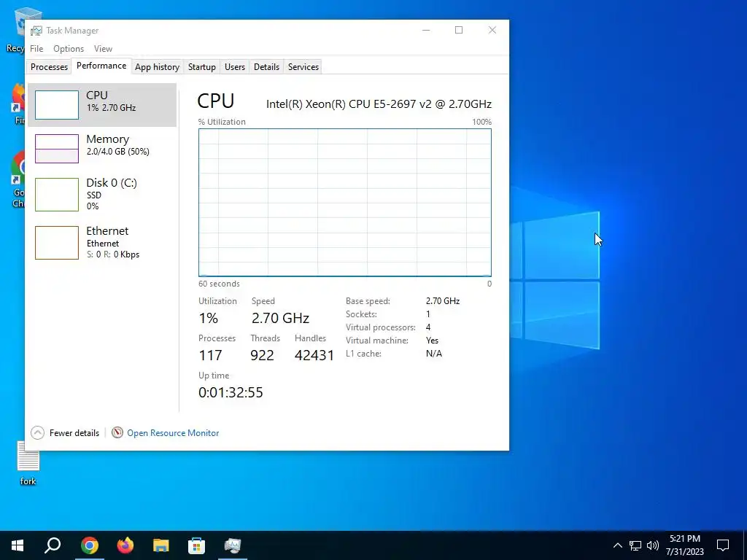Show hidden system tray icons

click(x=617, y=545)
